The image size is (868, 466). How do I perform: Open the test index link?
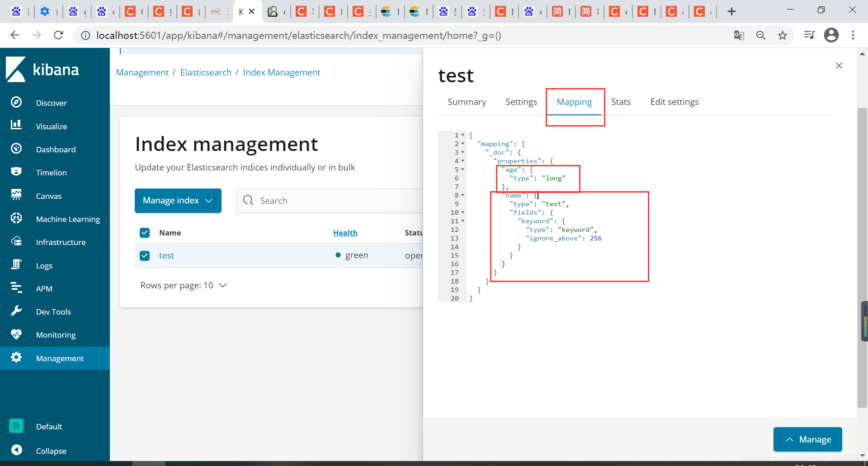click(x=166, y=256)
